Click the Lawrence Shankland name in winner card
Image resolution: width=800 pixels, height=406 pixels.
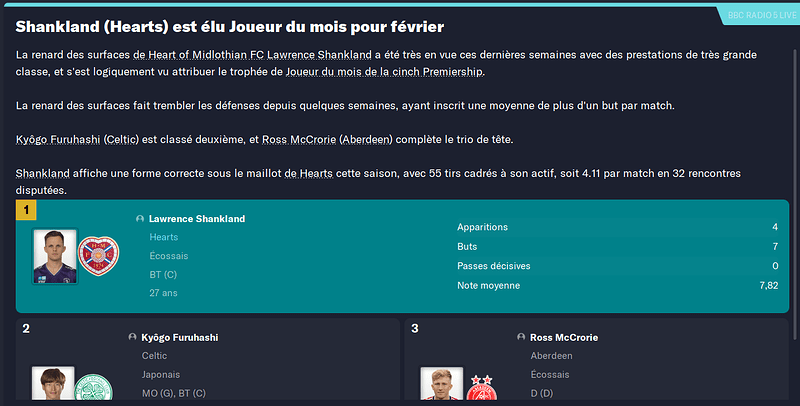(197, 219)
